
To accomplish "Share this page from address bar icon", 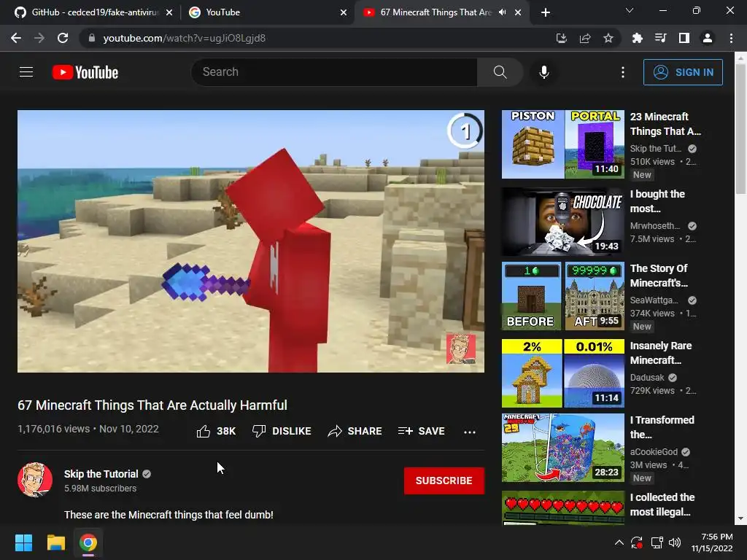I will point(585,38).
